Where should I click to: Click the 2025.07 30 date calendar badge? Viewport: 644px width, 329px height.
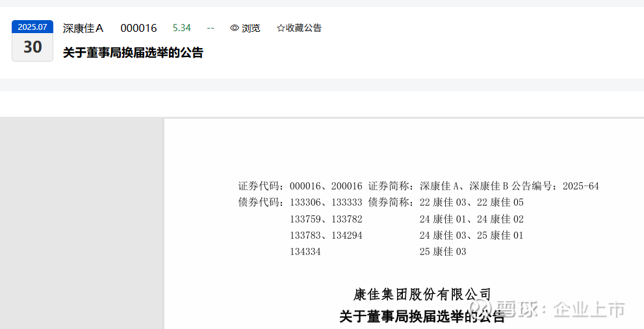[x=32, y=41]
